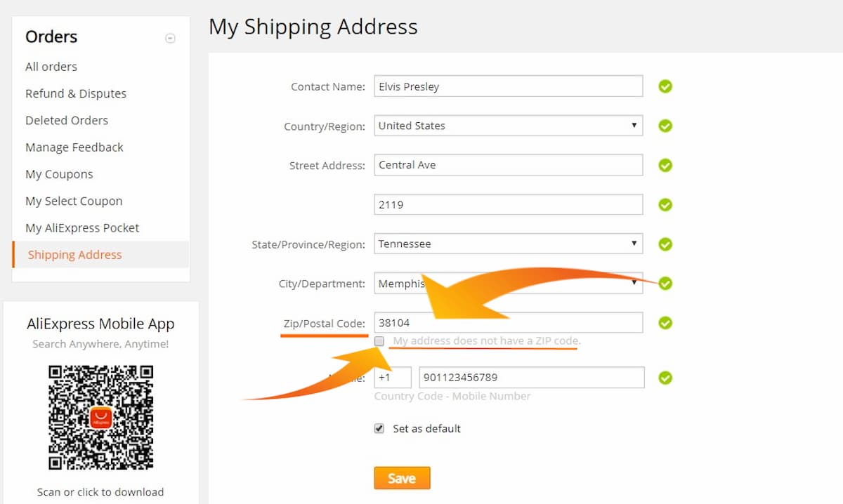Enable 'My address does not have a ZIP code'

tap(379, 341)
